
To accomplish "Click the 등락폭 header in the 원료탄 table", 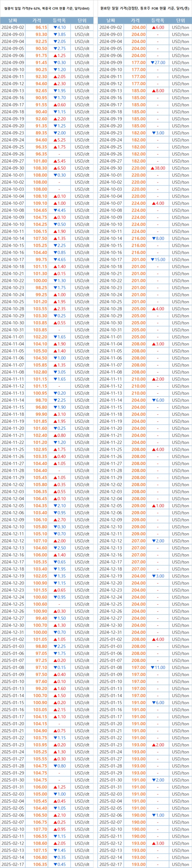I will pos(158,20).
